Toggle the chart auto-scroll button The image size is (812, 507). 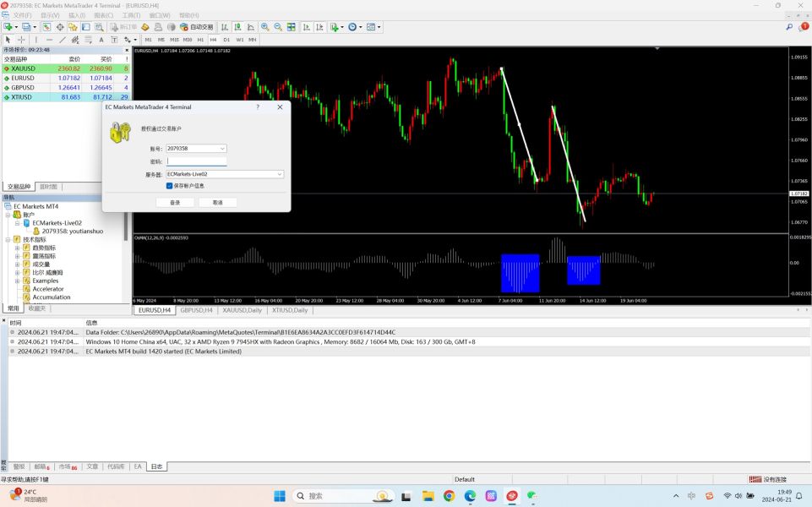307,27
